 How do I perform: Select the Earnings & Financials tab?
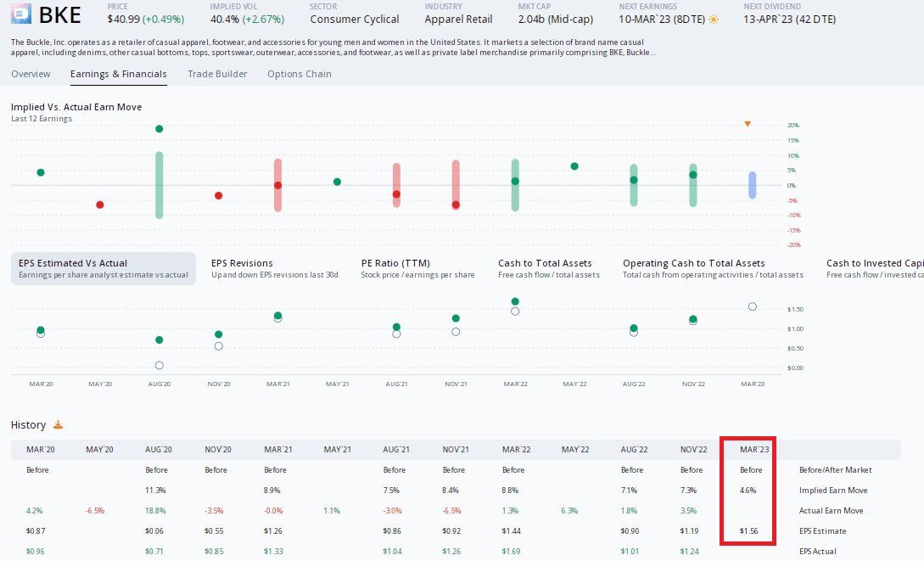119,74
